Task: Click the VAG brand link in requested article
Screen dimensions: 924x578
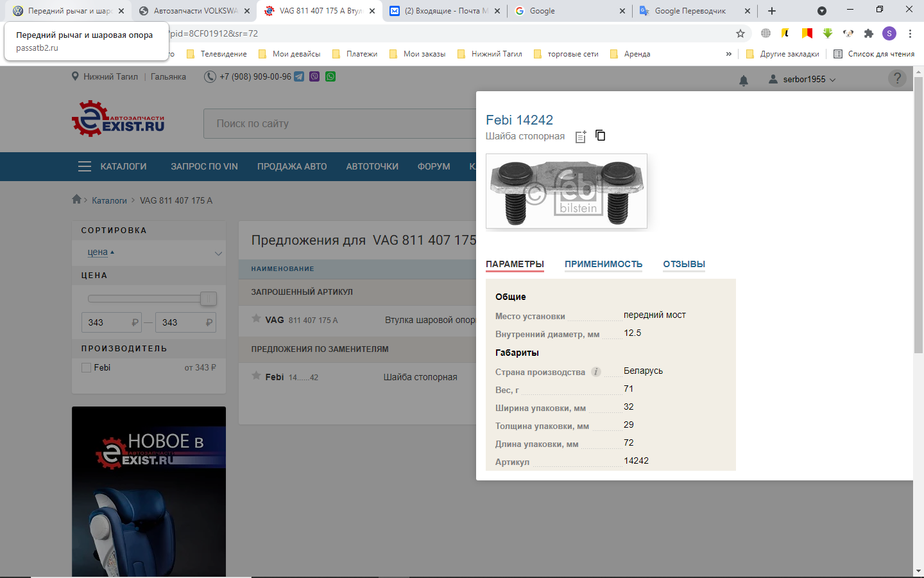Action: coord(275,320)
